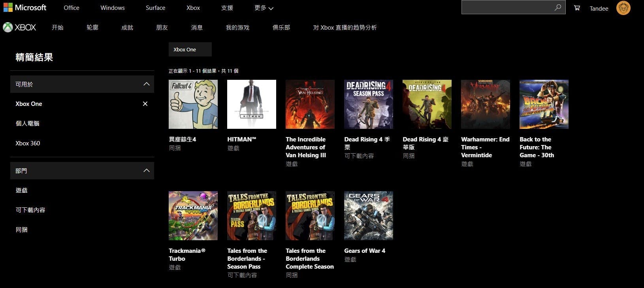Image resolution: width=644 pixels, height=288 pixels.
Task: Click the Xbox One filter chip
Action: (x=190, y=49)
